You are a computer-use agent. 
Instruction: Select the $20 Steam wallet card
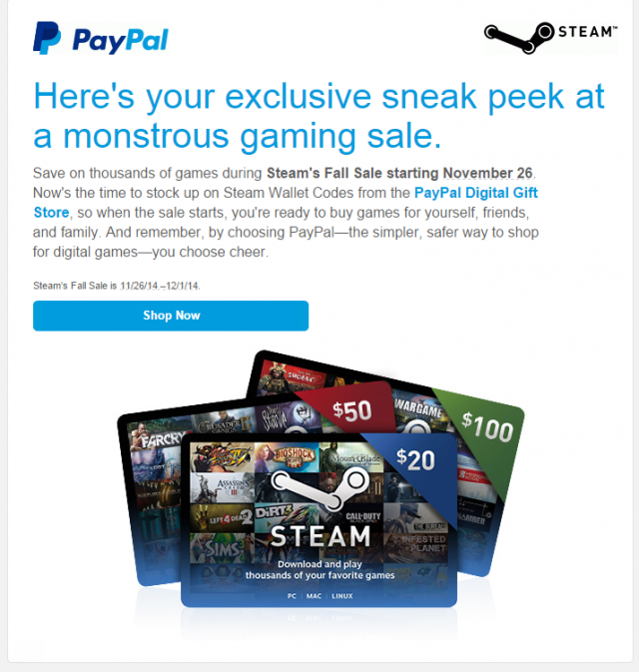click(319, 519)
